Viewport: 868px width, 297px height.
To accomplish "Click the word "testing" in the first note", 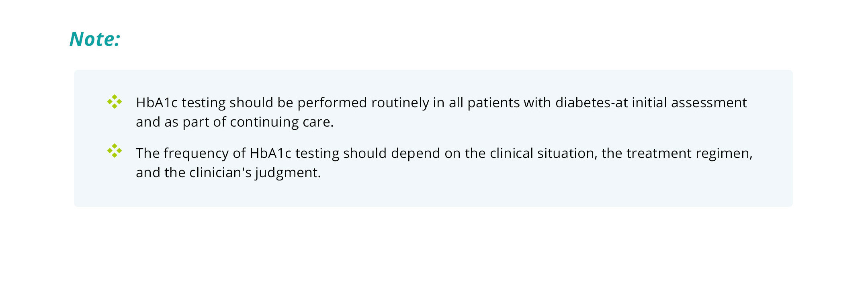I will [x=203, y=103].
